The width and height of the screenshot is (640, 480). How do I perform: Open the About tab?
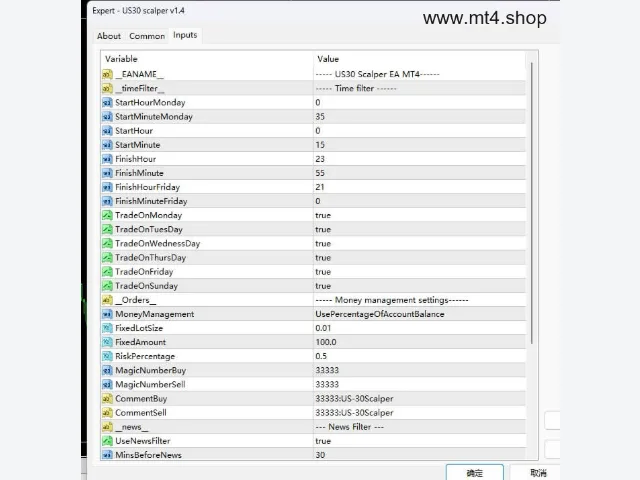109,36
